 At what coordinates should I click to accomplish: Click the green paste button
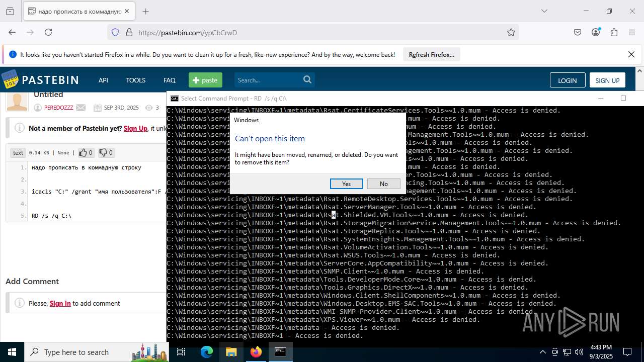[x=205, y=80]
